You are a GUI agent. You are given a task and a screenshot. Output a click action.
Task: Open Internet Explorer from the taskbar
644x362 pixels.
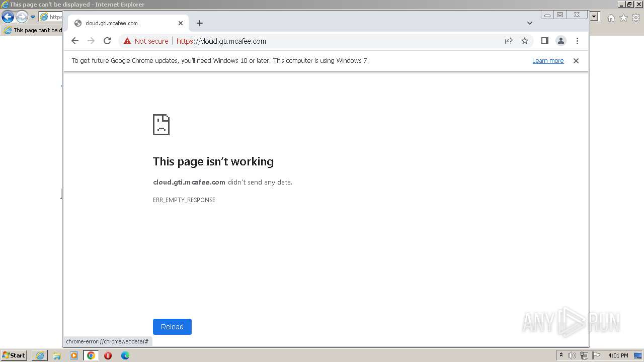coord(40,355)
